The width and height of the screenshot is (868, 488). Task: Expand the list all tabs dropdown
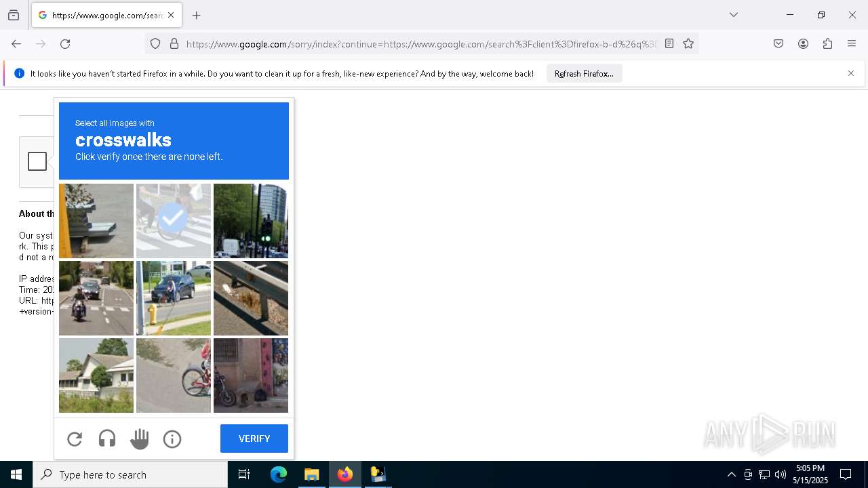734,15
